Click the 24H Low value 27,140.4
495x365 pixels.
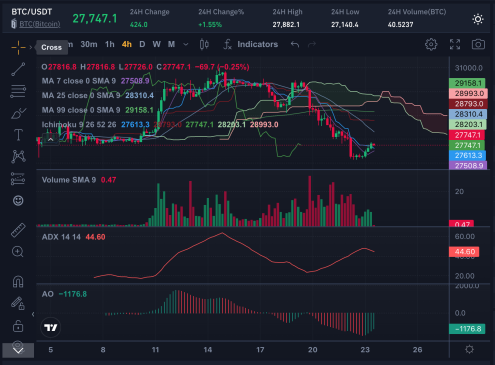(x=345, y=25)
